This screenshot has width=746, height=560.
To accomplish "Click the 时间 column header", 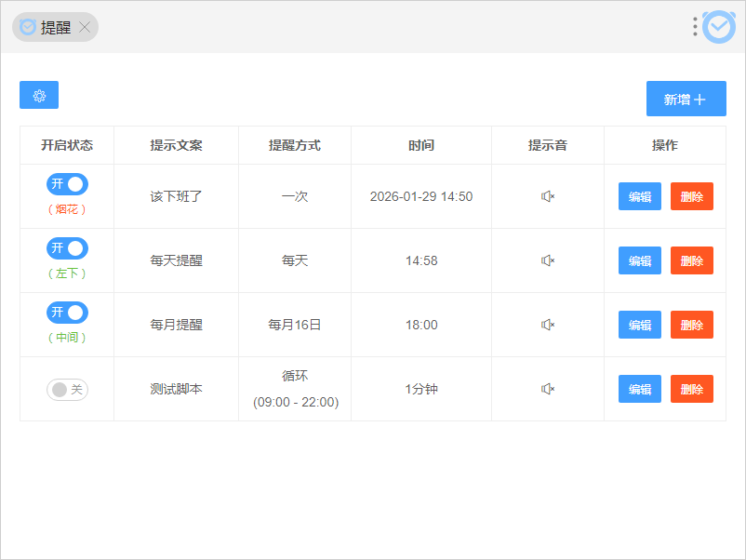I will pyautogui.click(x=421, y=145).
